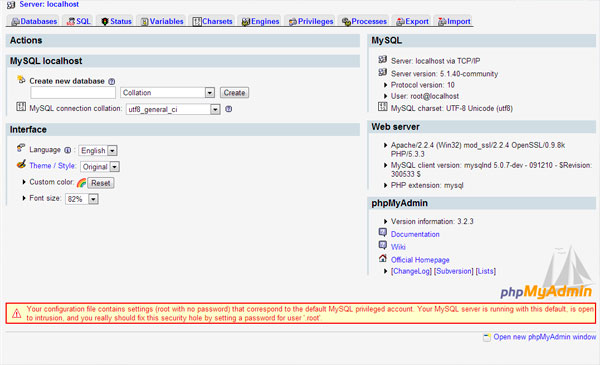Open the SQL tab
This screenshot has height=365, width=600.
coord(79,21)
